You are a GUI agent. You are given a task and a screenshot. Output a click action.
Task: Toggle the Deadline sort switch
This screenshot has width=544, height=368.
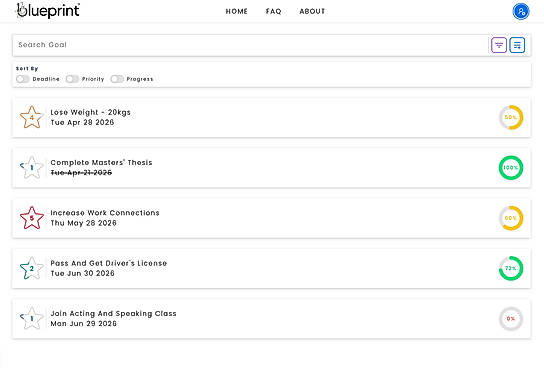pyautogui.click(x=23, y=79)
